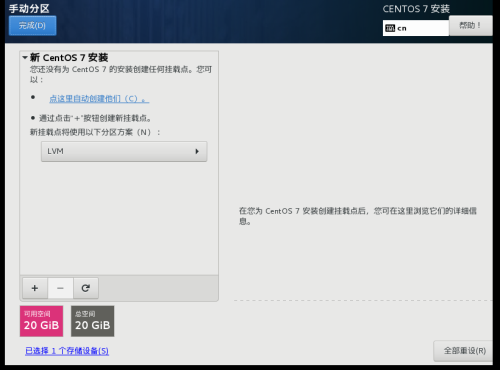Click the 全部重设(R) reset all button
This screenshot has height=370, width=500.
tap(464, 351)
